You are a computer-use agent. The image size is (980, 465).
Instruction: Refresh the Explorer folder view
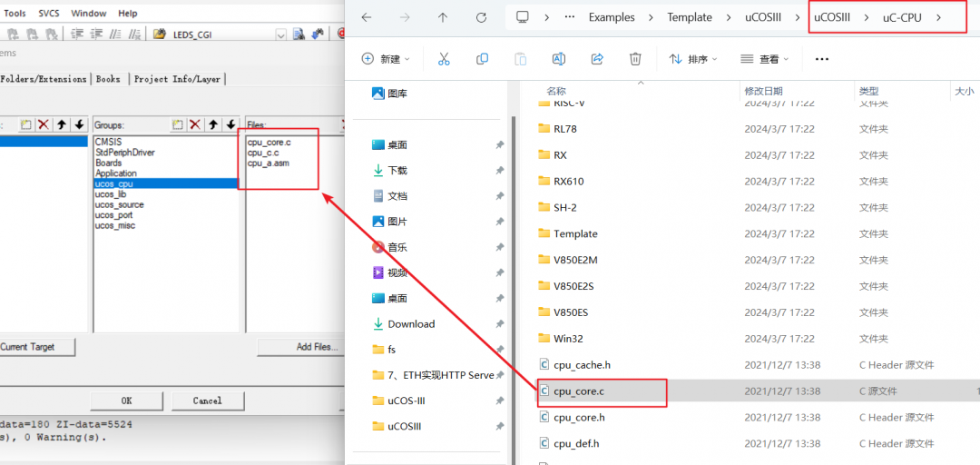pos(481,17)
